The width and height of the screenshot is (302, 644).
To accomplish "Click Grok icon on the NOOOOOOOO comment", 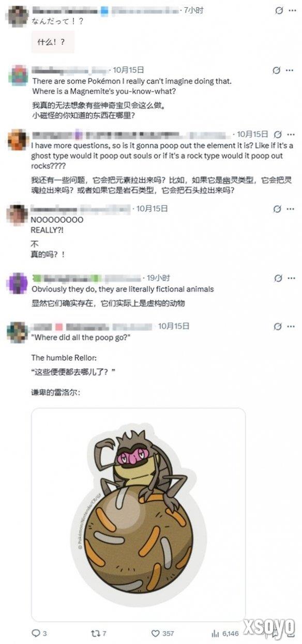I will [x=277, y=209].
